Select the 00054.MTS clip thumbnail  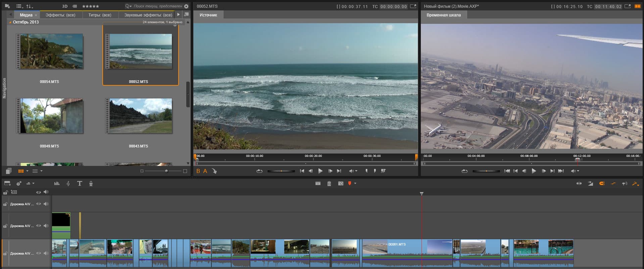click(x=50, y=51)
